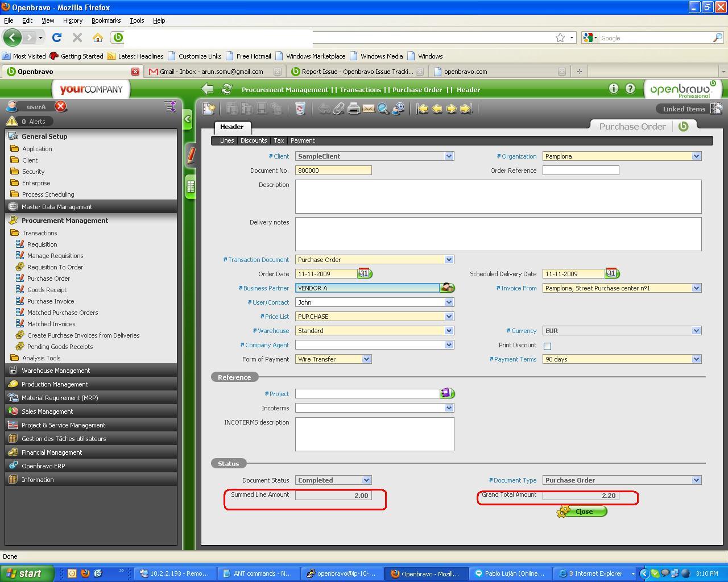Screen dimensions: 728x582
Task: Click the Print record printer icon
Action: tap(354, 109)
